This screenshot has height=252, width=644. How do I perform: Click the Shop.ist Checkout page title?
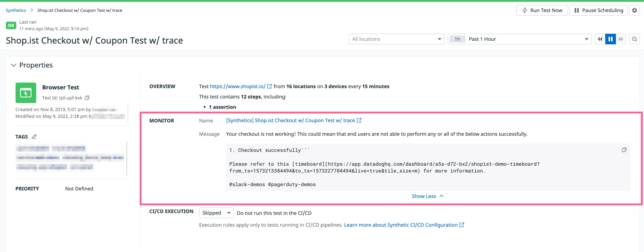coord(94,41)
